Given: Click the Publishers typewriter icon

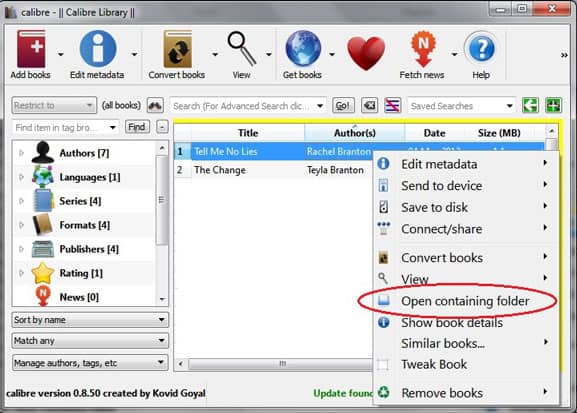Looking at the screenshot, I should pyautogui.click(x=43, y=249).
